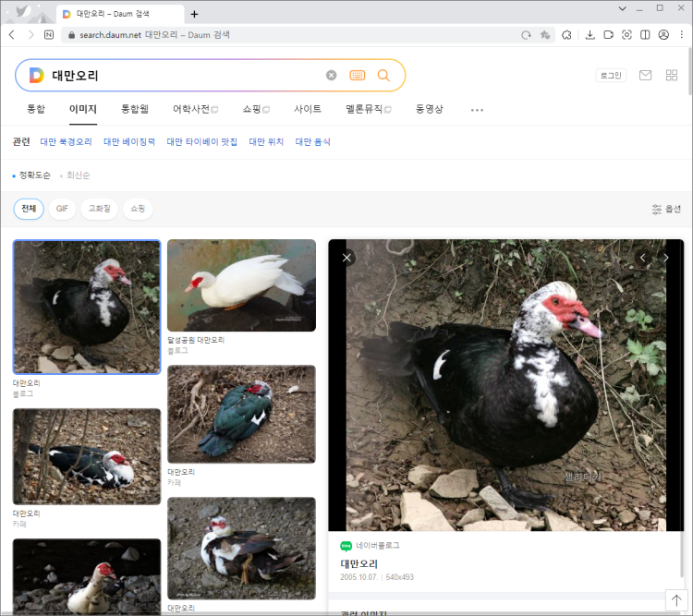Viewport: 693px width, 616px height.
Task: Open the 쇼핑 tab
Action: (256, 109)
